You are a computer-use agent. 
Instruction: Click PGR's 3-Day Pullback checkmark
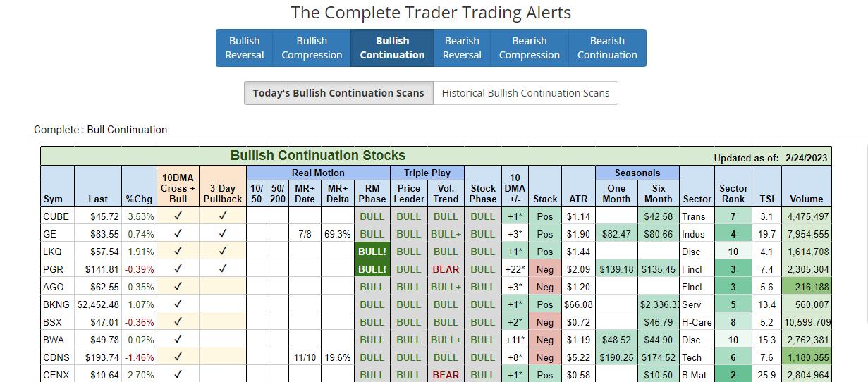(x=223, y=269)
